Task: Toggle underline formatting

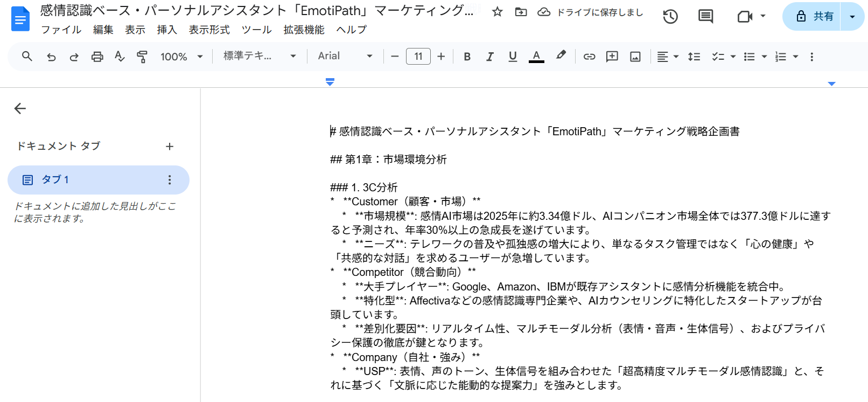Action: tap(513, 57)
